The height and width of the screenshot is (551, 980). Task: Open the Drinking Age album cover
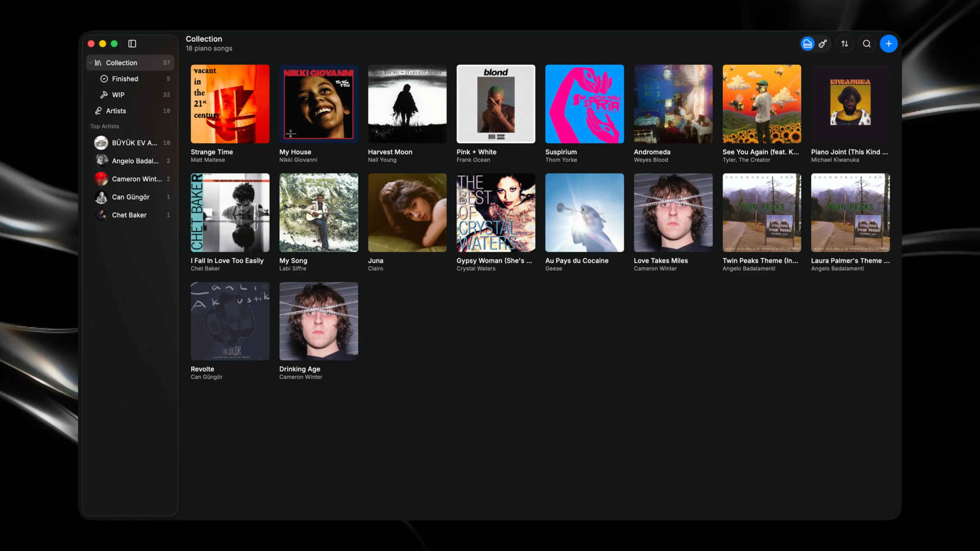(319, 321)
